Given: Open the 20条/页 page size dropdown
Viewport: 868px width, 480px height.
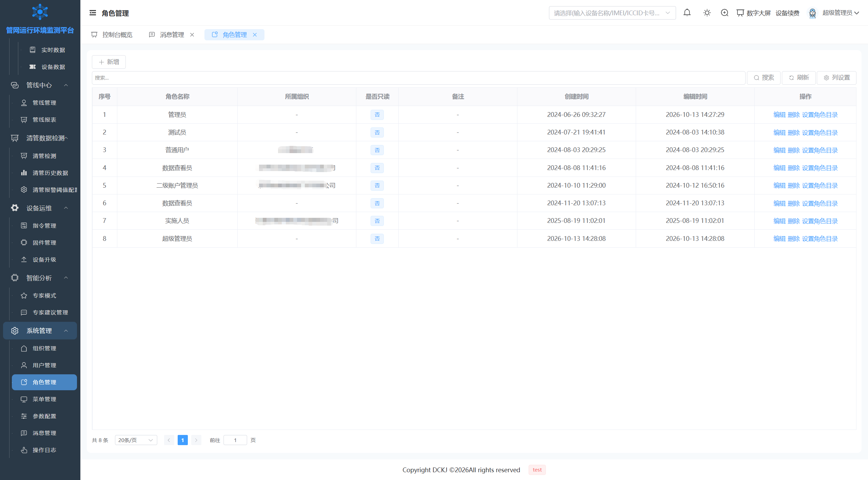Looking at the screenshot, I should pyautogui.click(x=136, y=440).
